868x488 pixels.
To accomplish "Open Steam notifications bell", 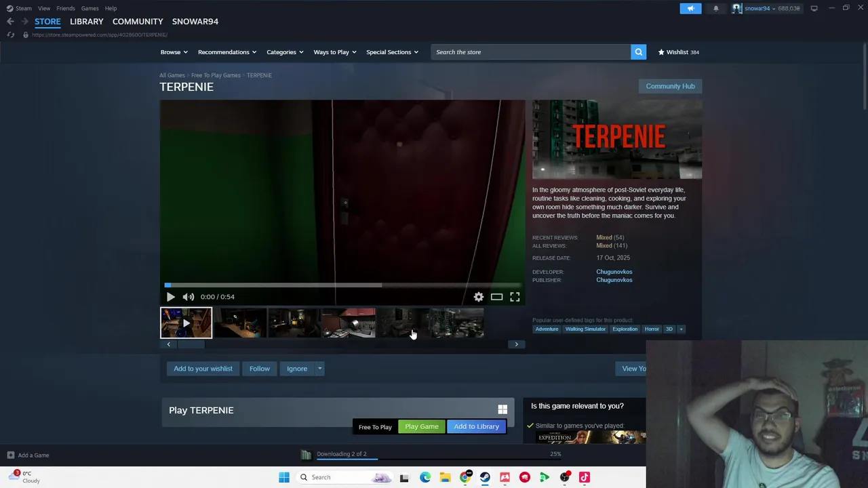I will 715,8.
